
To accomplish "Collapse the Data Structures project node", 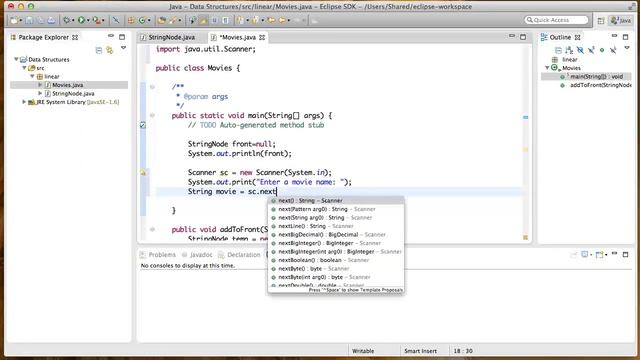I will 16,59.
